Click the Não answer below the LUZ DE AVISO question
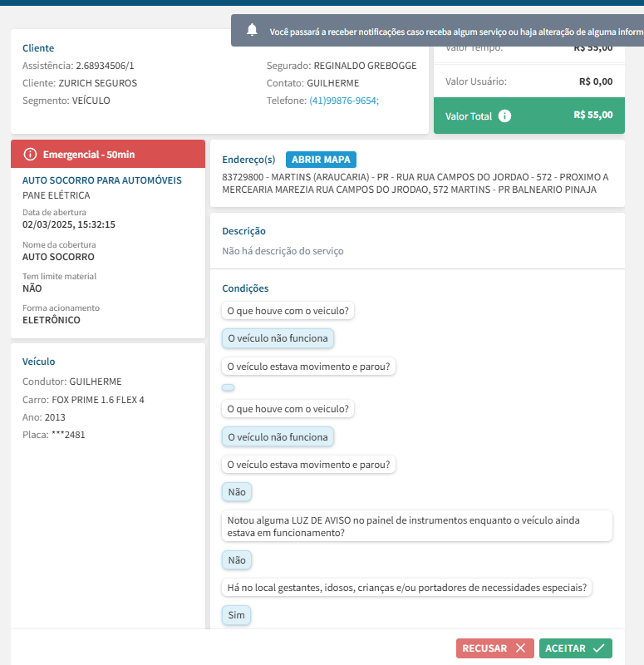The image size is (644, 665). coord(237,560)
